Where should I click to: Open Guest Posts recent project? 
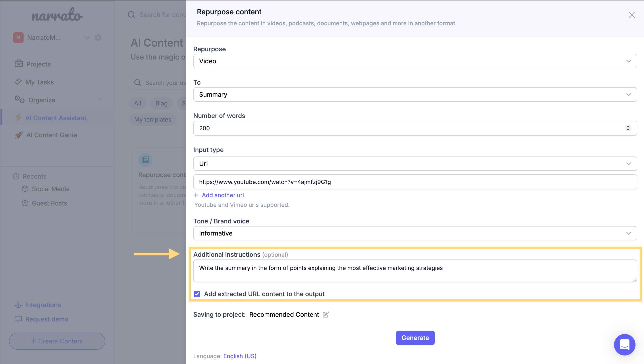pos(49,203)
